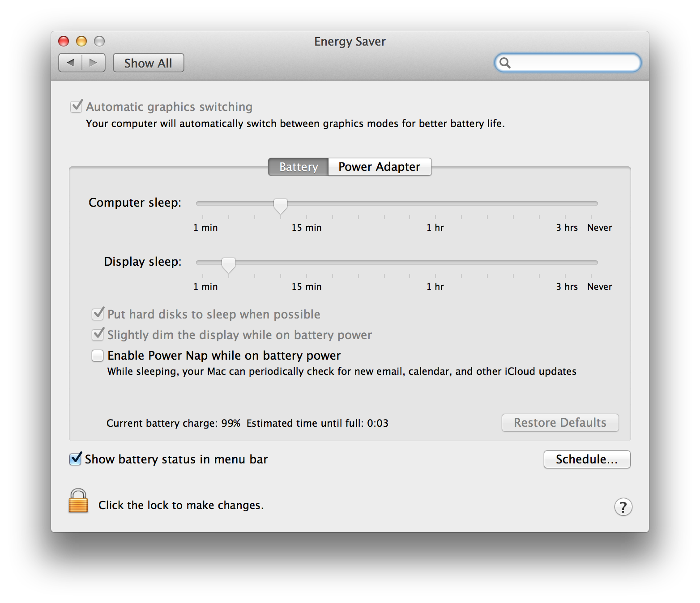Click the lock icon to make changes

78,501
